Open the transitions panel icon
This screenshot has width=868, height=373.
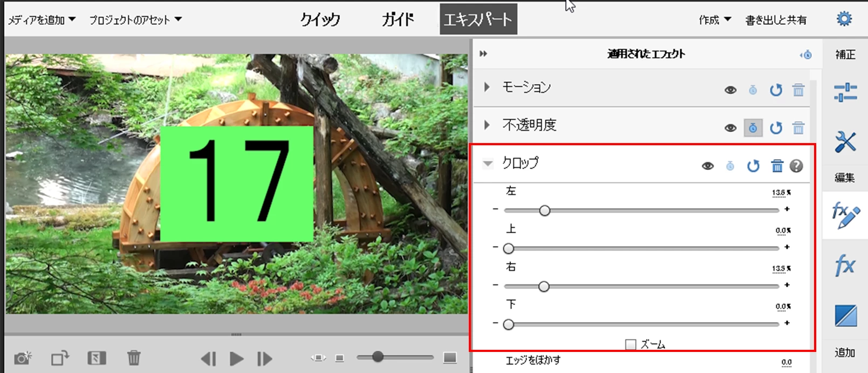pyautogui.click(x=845, y=316)
